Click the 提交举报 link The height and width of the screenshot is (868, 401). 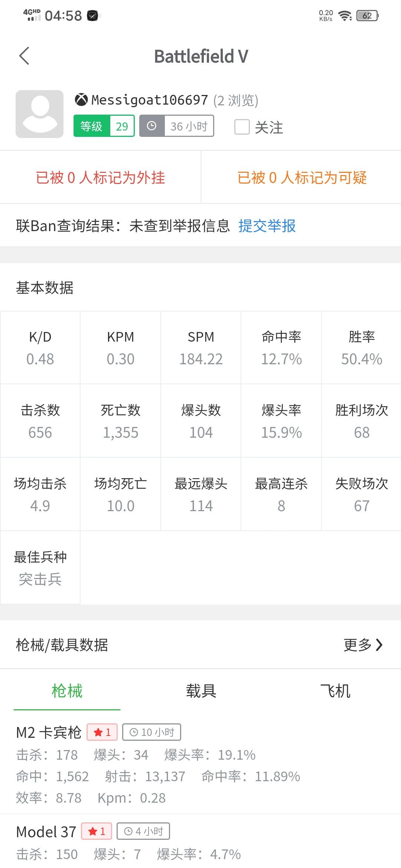tap(267, 226)
